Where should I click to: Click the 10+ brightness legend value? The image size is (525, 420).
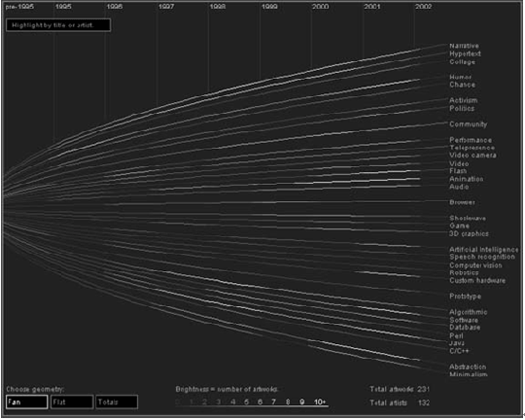pyautogui.click(x=320, y=402)
